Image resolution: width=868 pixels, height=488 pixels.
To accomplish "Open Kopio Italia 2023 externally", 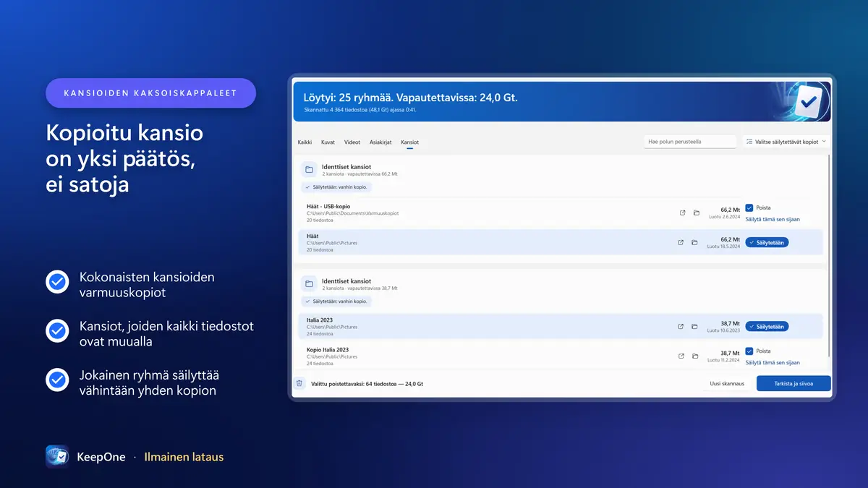I will [681, 356].
